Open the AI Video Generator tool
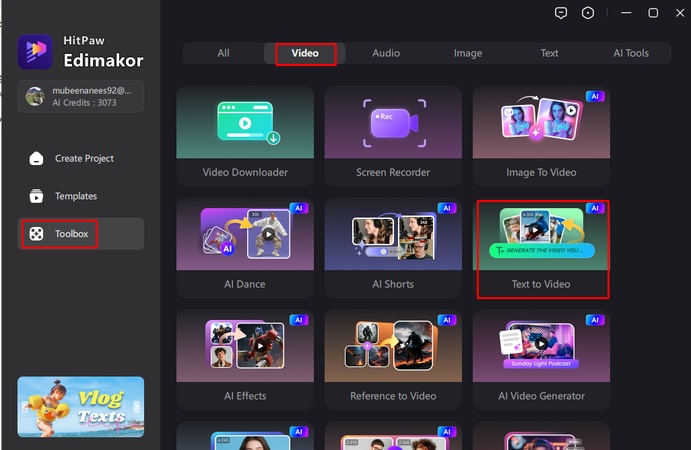 (x=541, y=360)
